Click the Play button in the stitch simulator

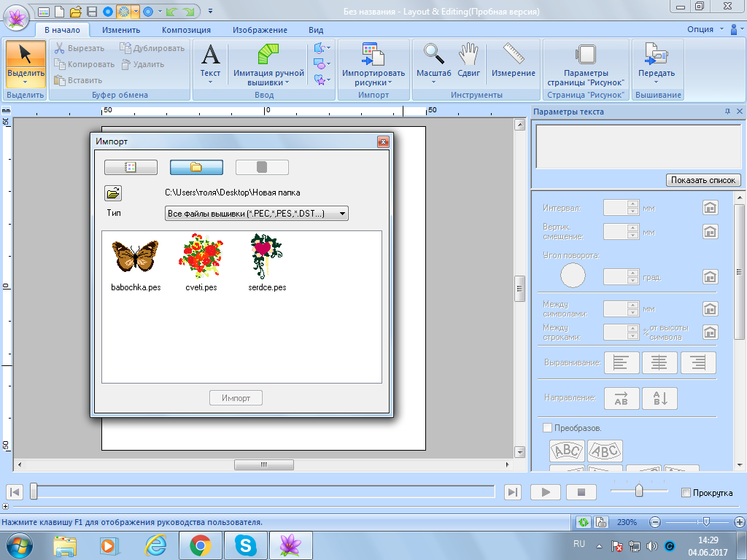click(x=545, y=492)
